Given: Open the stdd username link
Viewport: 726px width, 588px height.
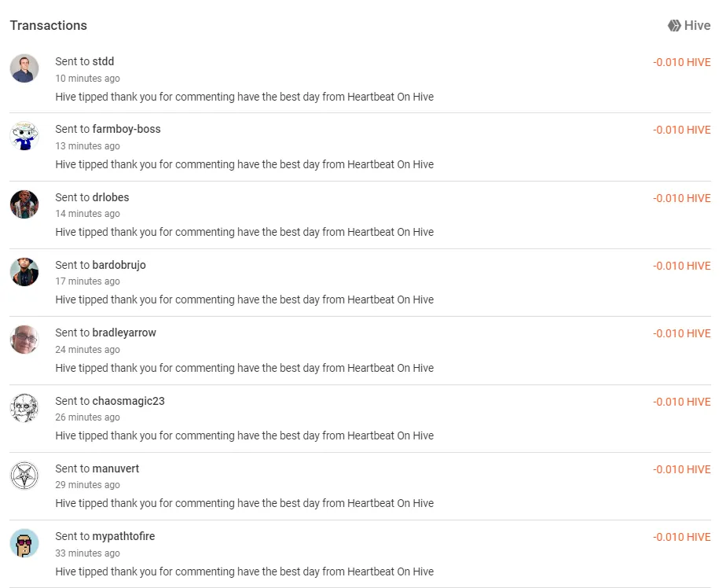Looking at the screenshot, I should point(103,61).
